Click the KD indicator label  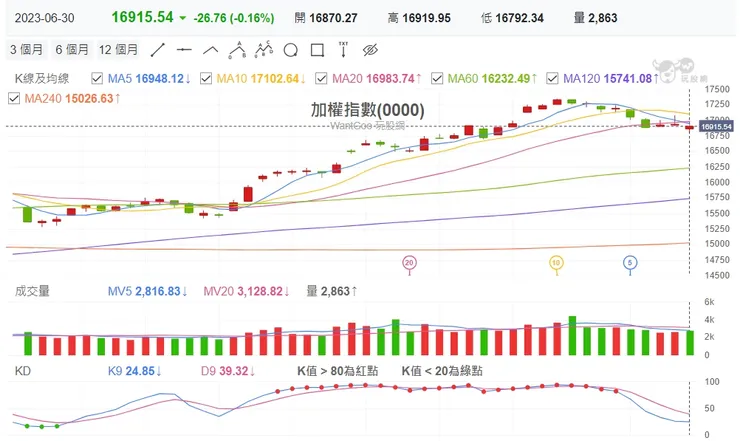tap(23, 371)
